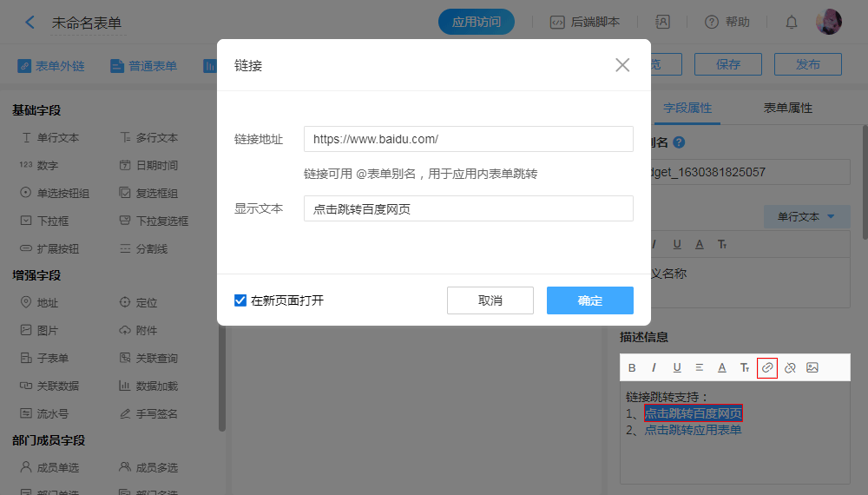
Task: Toggle the 在新页面打开 checkbox
Action: pos(241,300)
